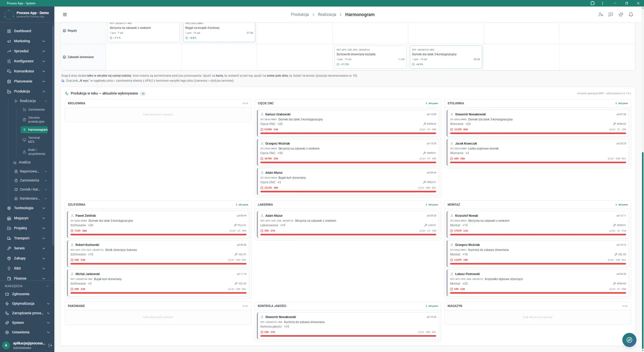Click the Technologia gear icon
This screenshot has height=352, width=644.
pos(9,208)
